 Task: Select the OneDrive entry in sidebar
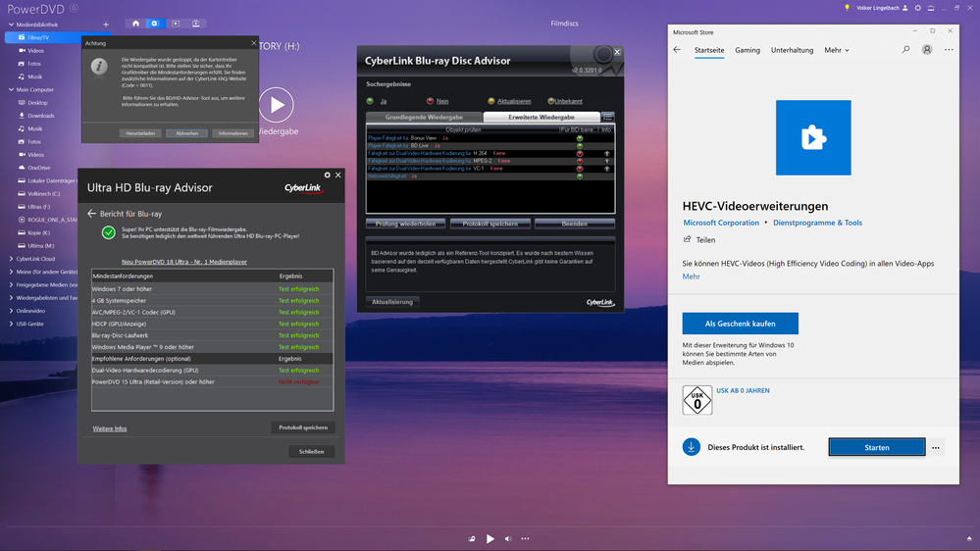point(35,168)
